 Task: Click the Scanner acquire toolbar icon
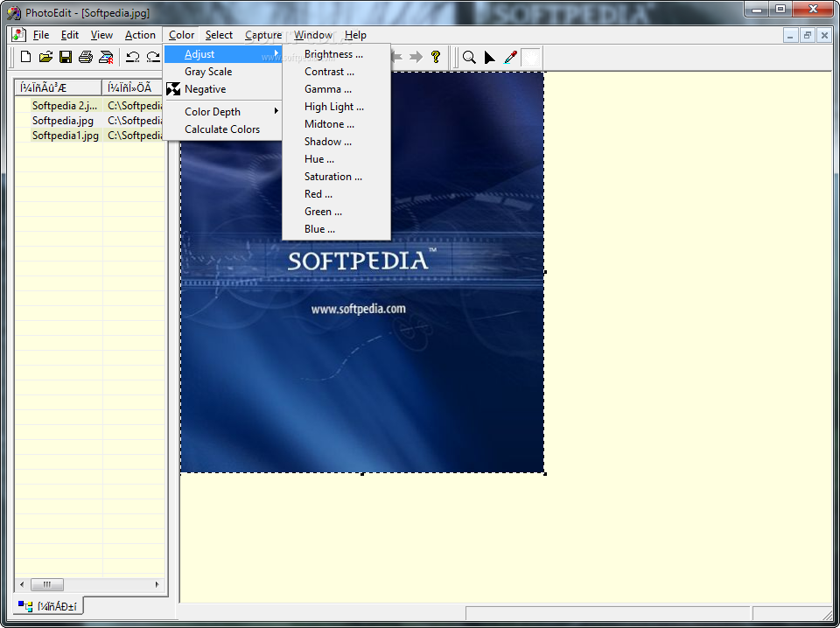click(106, 57)
